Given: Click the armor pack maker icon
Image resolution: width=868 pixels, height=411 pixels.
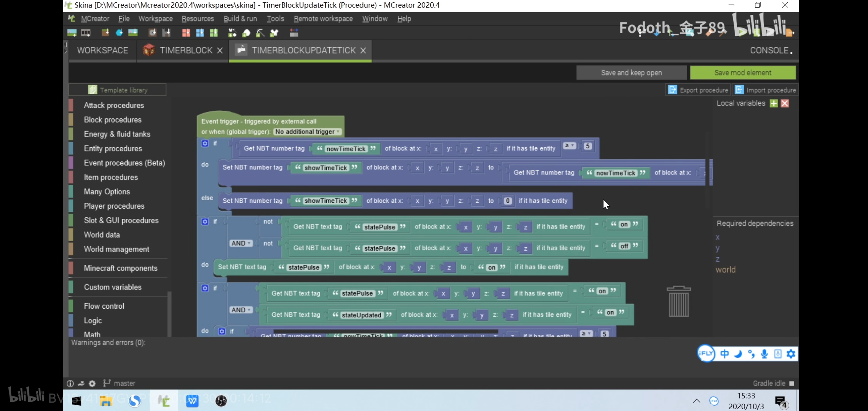Looking at the screenshot, I should click(274, 33).
